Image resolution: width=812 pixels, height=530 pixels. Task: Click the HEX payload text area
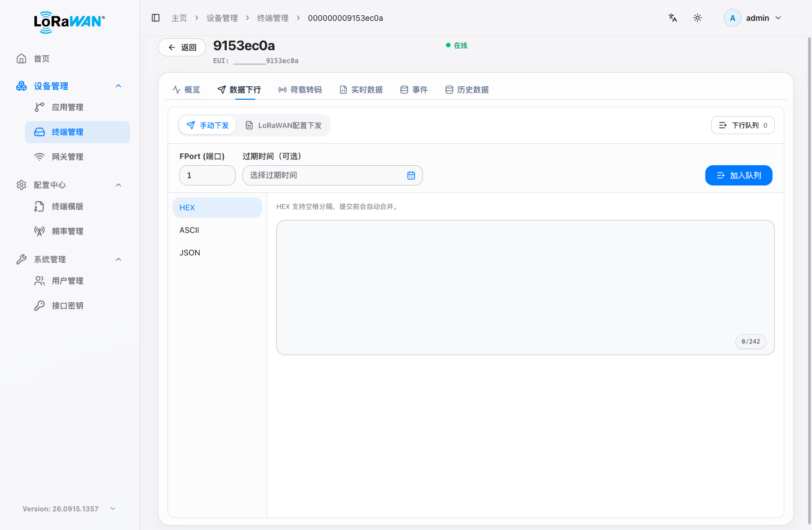point(526,288)
